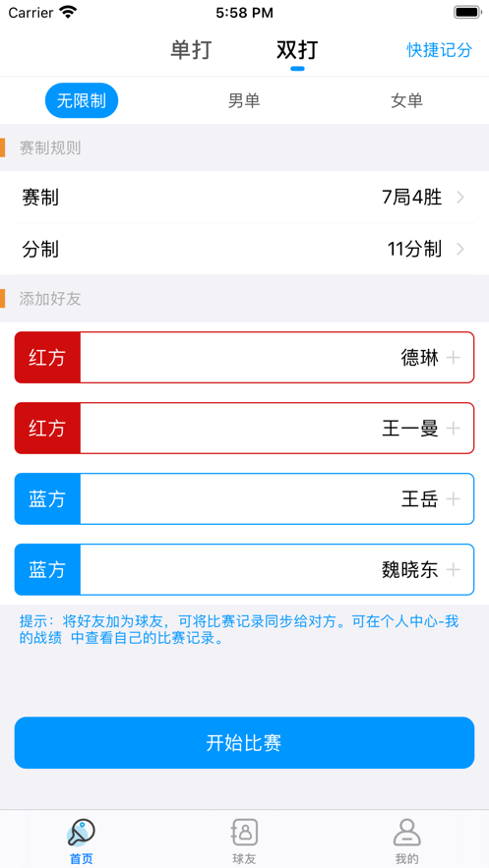Select the 男单 filter option
This screenshot has height=868, width=489.
coord(244,100)
